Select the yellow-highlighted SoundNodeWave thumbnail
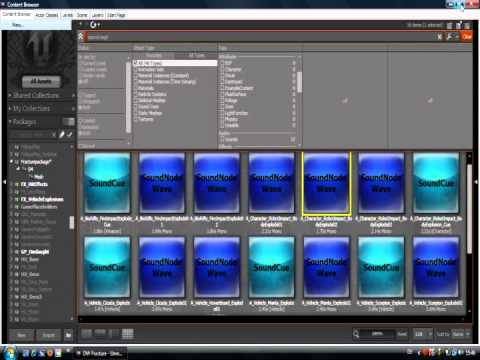The width and height of the screenshot is (480, 360). click(x=326, y=184)
